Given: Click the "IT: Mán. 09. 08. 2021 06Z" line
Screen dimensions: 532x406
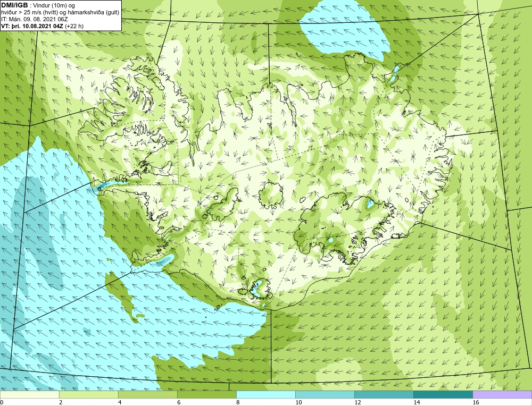Looking at the screenshot, I should (x=34, y=19).
